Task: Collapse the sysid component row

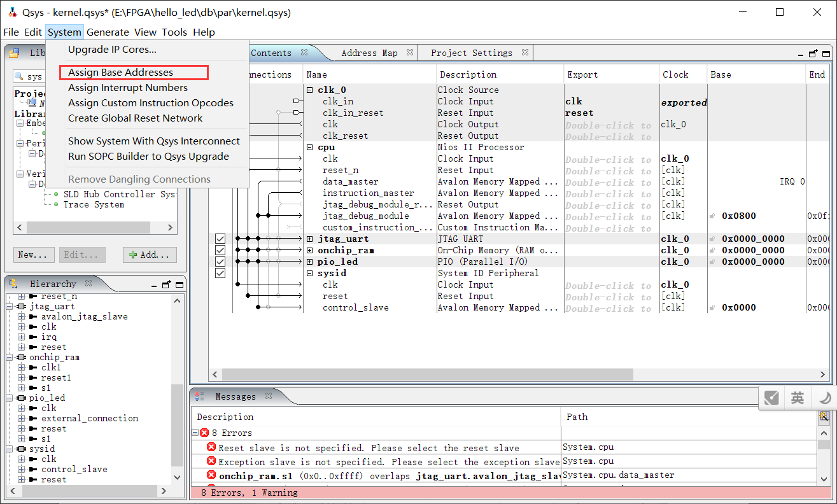Action: pos(310,274)
